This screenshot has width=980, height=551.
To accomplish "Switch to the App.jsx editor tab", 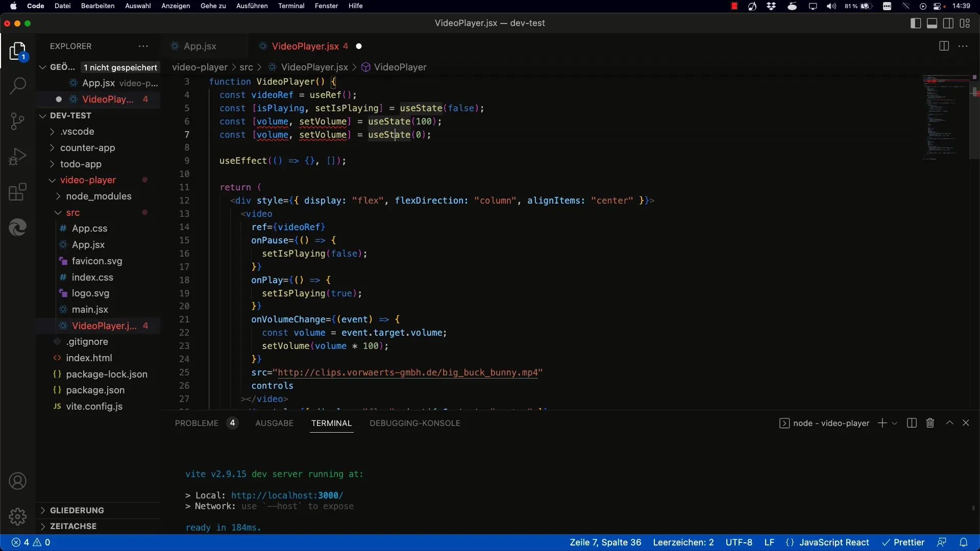I will point(200,46).
